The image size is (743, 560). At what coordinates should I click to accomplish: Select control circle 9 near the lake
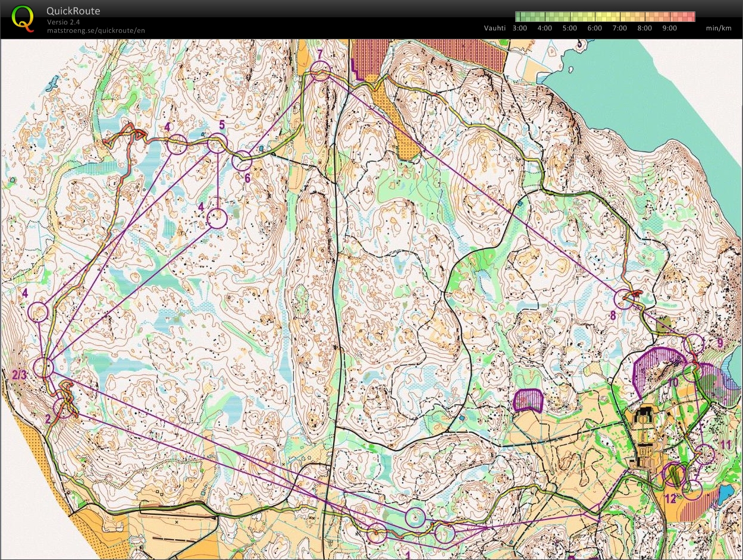pyautogui.click(x=694, y=344)
